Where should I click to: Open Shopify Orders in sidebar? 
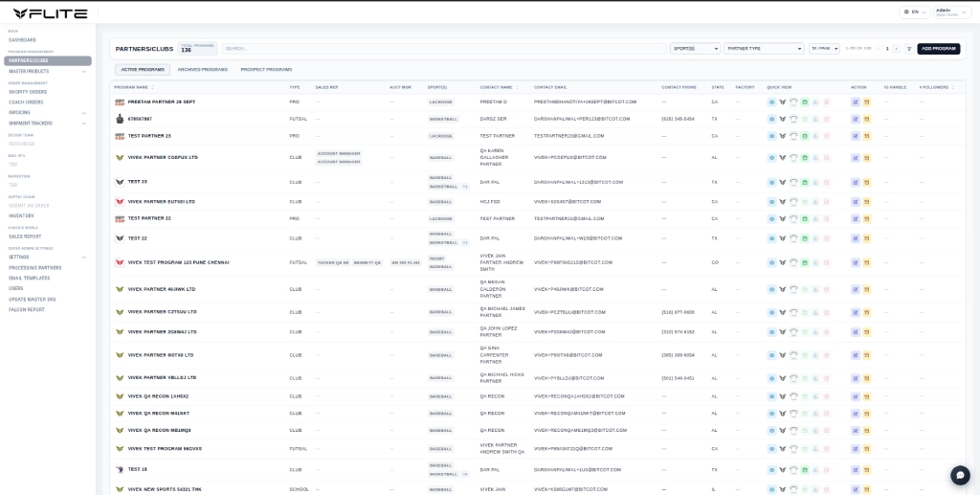(x=28, y=92)
